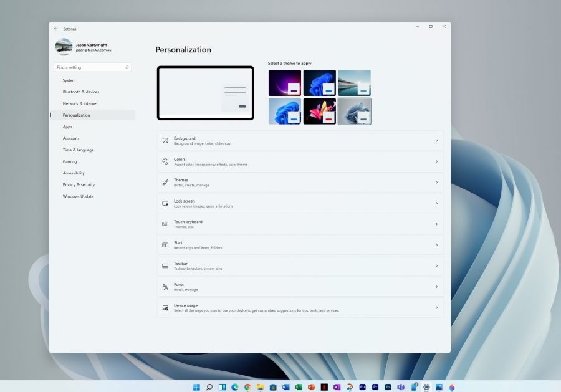Click the back arrow in Settings
The height and width of the screenshot is (392, 561).
point(56,29)
